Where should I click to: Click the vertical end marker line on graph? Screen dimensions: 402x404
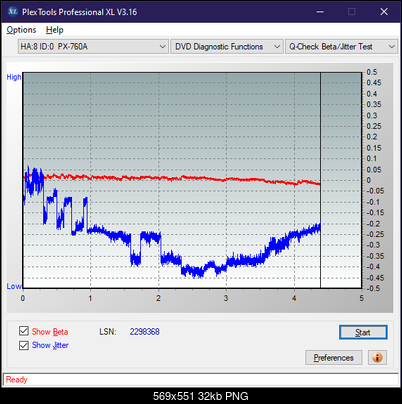pos(320,180)
